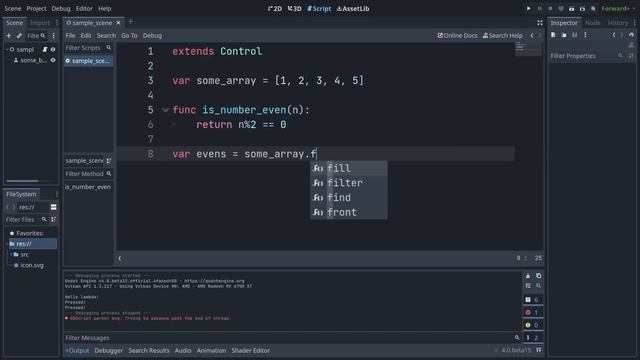Toggle visibility of the some_b... node
This screenshot has width=640, height=360.
pos(53,60)
